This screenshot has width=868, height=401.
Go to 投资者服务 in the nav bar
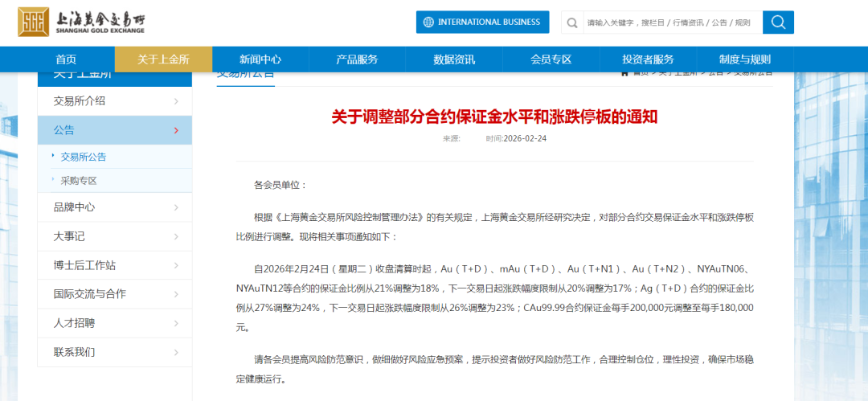point(648,59)
